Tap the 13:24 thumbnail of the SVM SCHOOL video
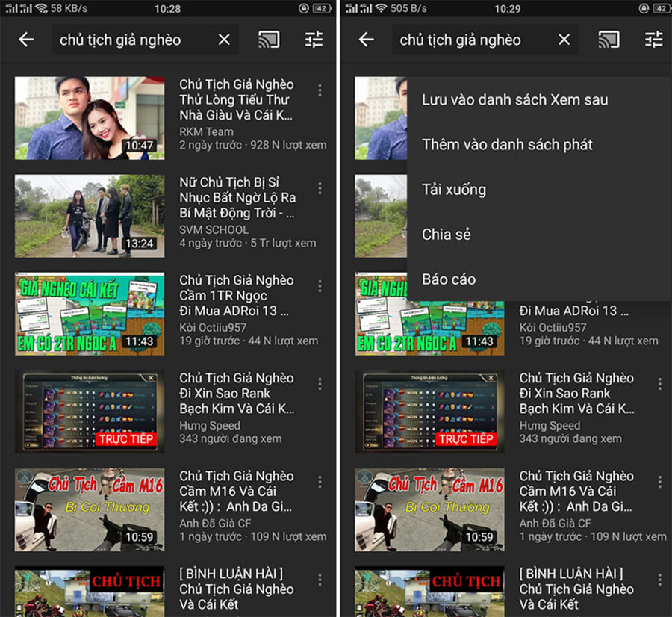The height and width of the screenshot is (617, 672). pos(89,215)
